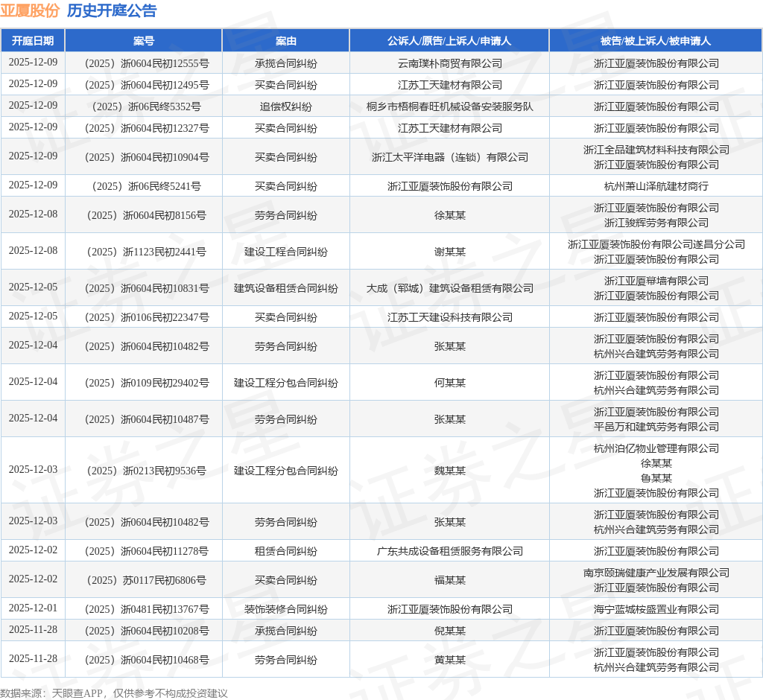Click plaintiff 魏某某
Screen dimensions: 763x700
449,471
